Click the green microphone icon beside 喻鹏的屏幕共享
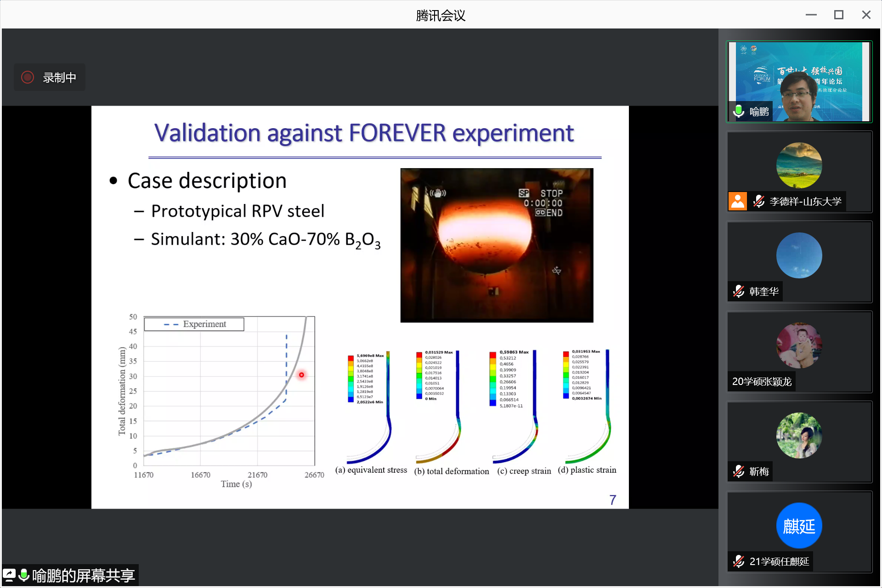882x588 pixels. point(24,575)
